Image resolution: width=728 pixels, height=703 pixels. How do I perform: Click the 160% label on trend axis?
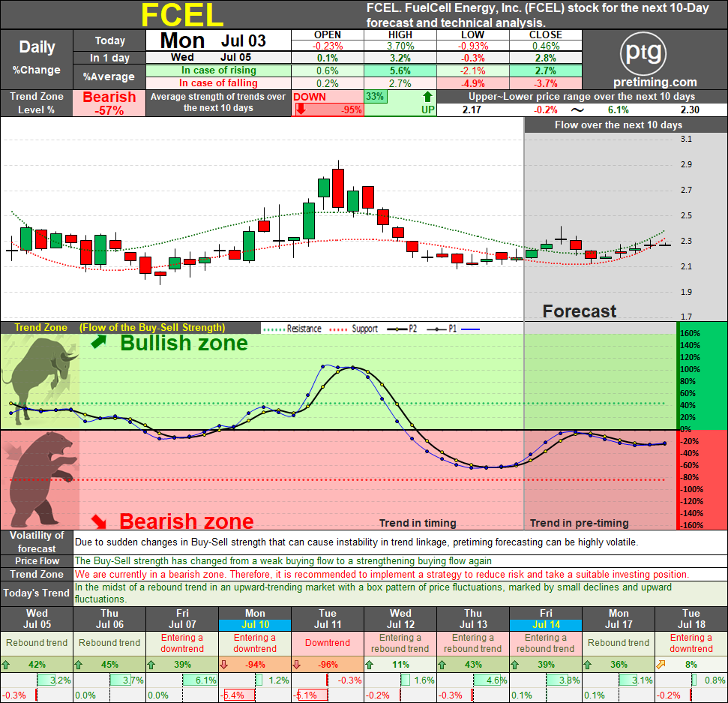[x=690, y=333]
